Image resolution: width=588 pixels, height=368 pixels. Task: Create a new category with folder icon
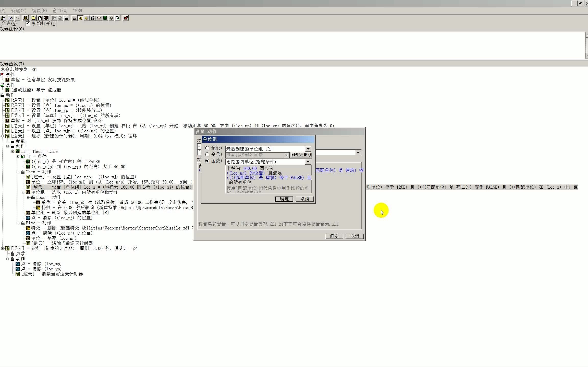pyautogui.click(x=33, y=18)
